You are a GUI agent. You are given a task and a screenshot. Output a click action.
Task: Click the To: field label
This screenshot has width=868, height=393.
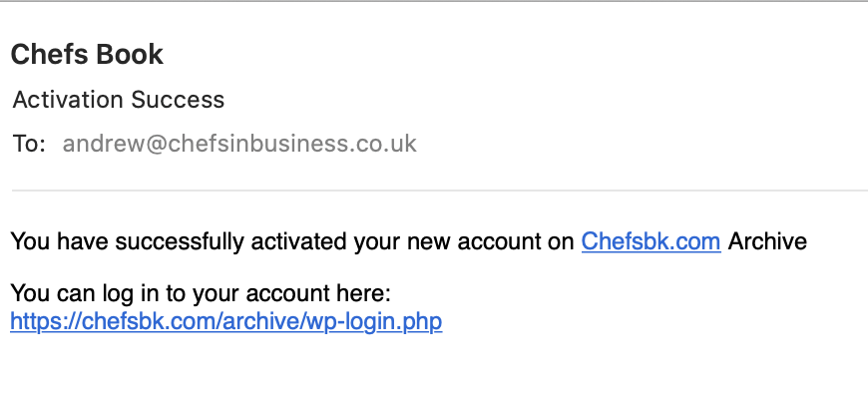point(29,144)
